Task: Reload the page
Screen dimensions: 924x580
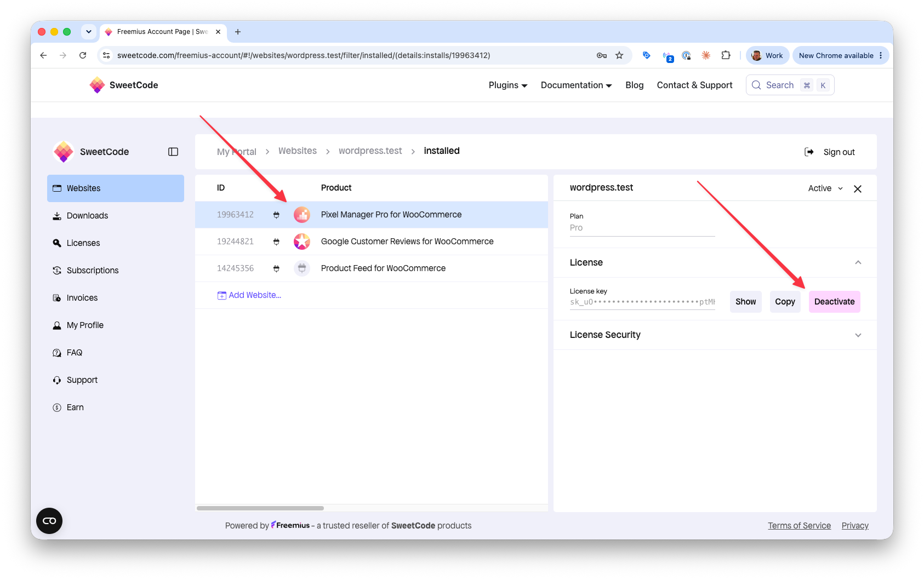Action: click(x=83, y=55)
